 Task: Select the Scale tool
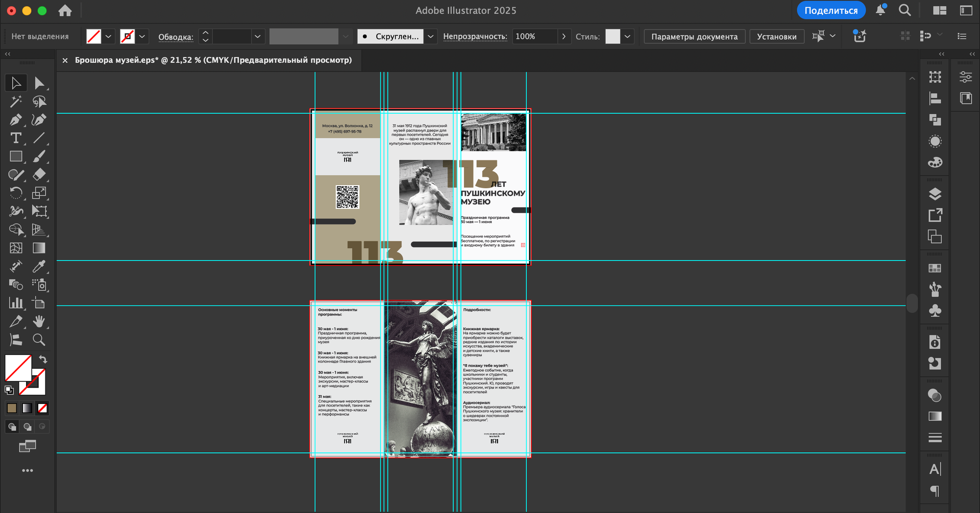39,193
